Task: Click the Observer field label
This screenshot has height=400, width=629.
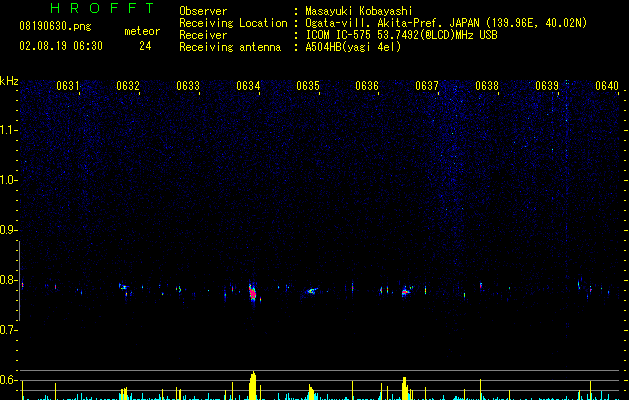Action: coord(203,11)
